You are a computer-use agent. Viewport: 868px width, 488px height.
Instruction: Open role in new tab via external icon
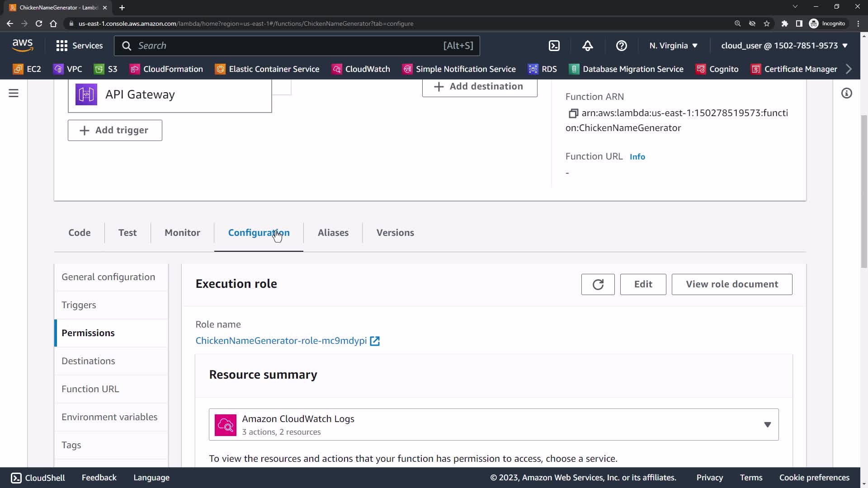[375, 341]
